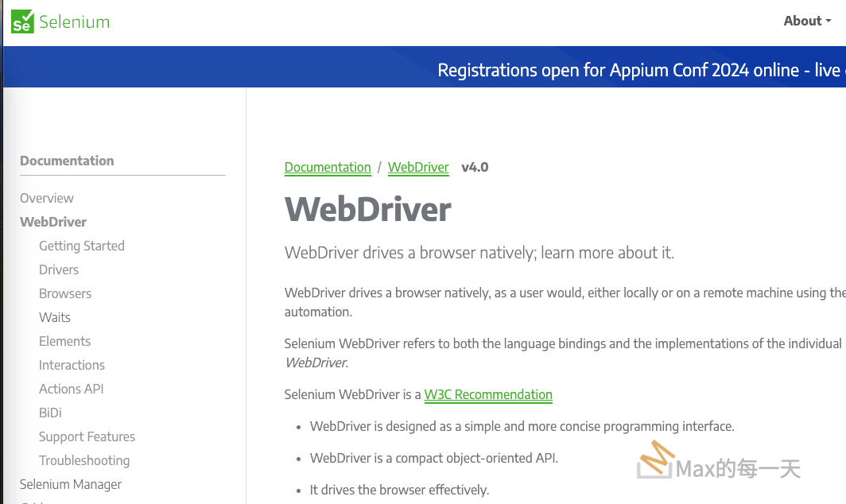This screenshot has width=846, height=504.
Task: Select WebDriver in the sidebar navigation
Action: [x=53, y=222]
